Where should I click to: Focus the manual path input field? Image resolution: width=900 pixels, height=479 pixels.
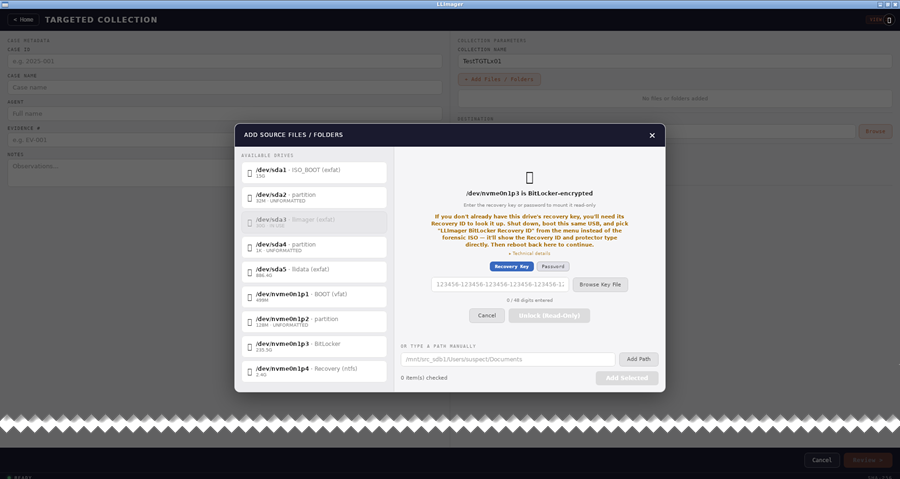pos(508,359)
